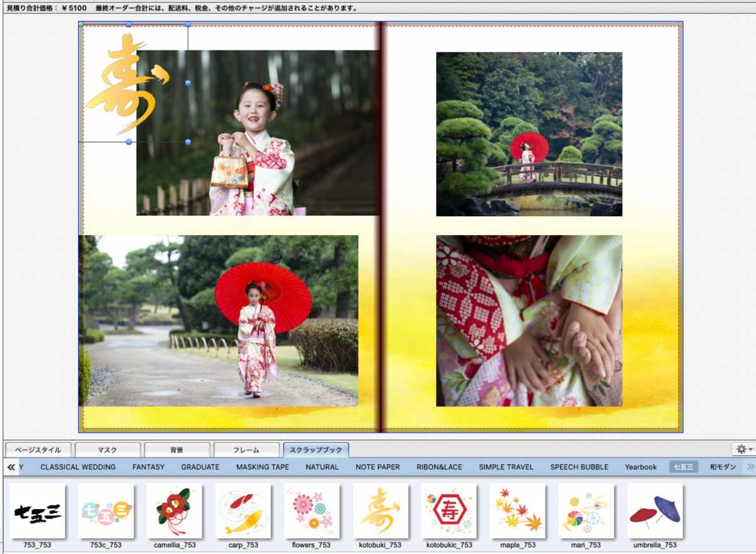756x554 pixels.
Task: Select the carp_753 fish sticker
Action: tap(243, 511)
